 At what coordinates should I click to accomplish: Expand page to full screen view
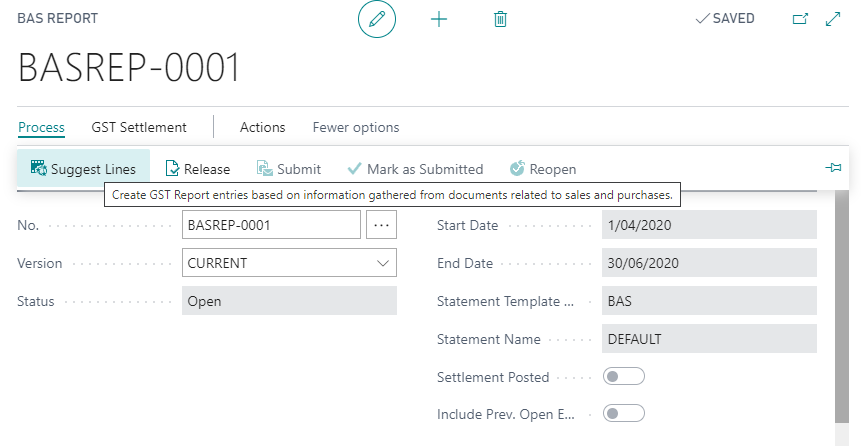tap(832, 19)
